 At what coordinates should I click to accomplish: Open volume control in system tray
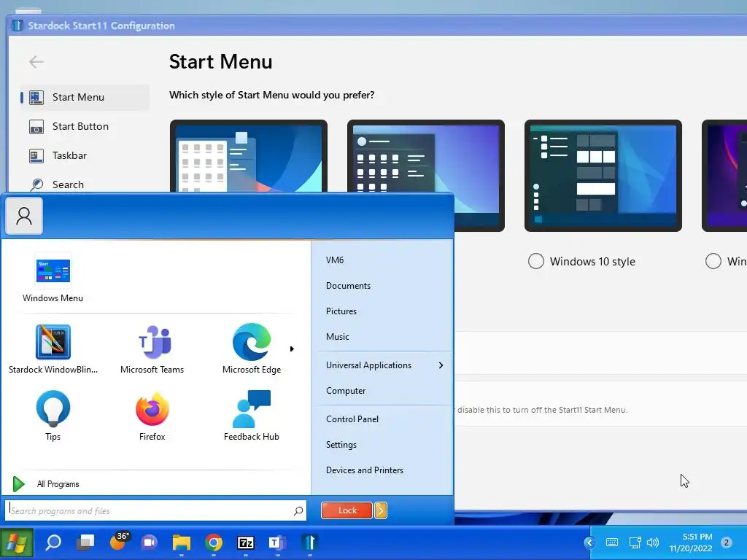(653, 542)
